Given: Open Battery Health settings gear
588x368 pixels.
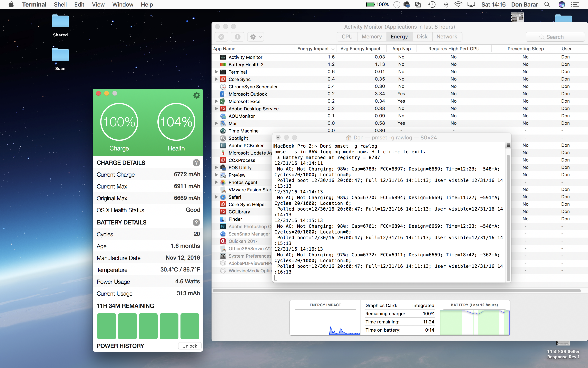Looking at the screenshot, I should click(197, 95).
